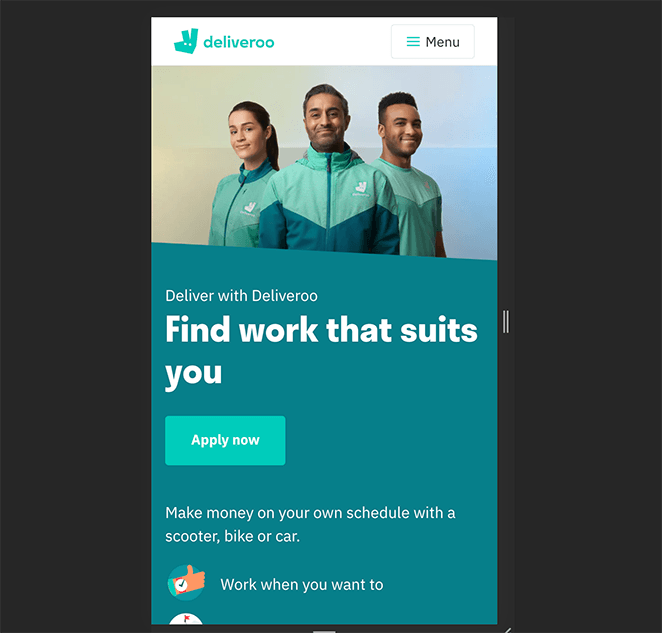This screenshot has width=662, height=633.
Task: Expand the Menu button in header
Action: tap(433, 41)
